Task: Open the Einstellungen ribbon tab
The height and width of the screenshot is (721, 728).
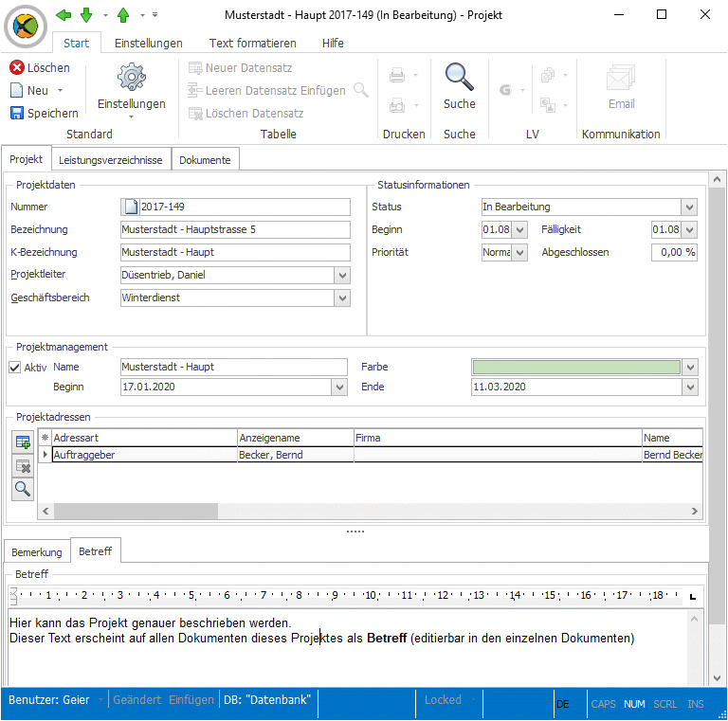Action: pyautogui.click(x=149, y=44)
